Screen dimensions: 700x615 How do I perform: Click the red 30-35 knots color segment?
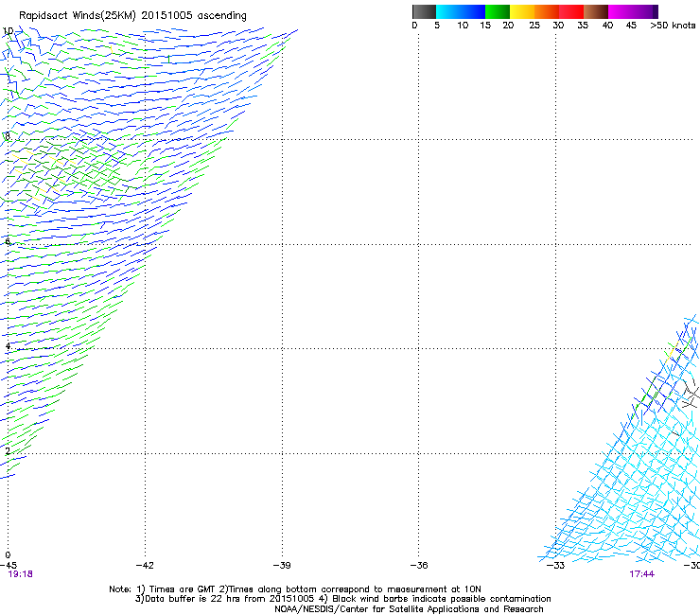pyautogui.click(x=571, y=11)
